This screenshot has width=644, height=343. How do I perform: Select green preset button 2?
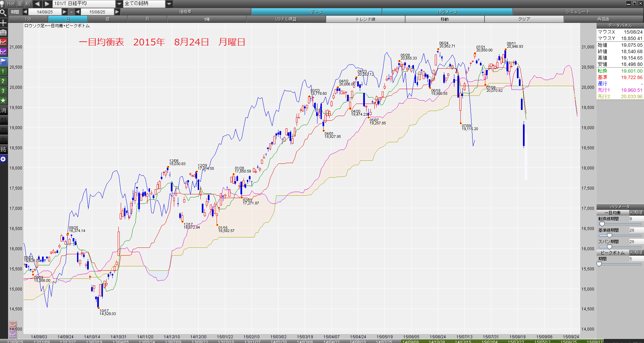(3, 81)
